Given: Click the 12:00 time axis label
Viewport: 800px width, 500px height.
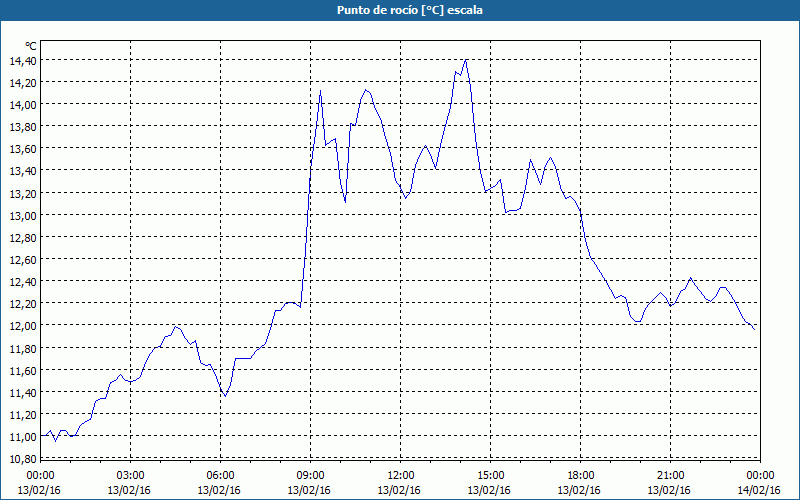Looking at the screenshot, I should 401,476.
